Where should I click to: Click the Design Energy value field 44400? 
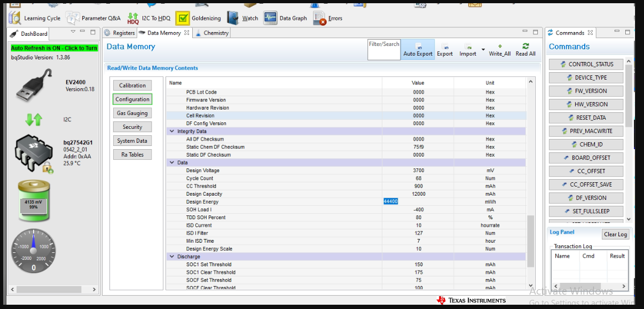coord(418,202)
